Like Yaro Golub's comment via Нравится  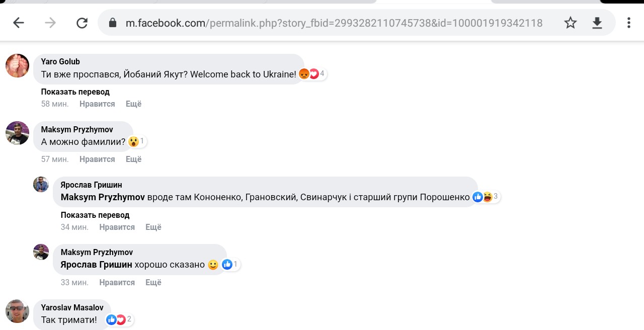point(97,104)
